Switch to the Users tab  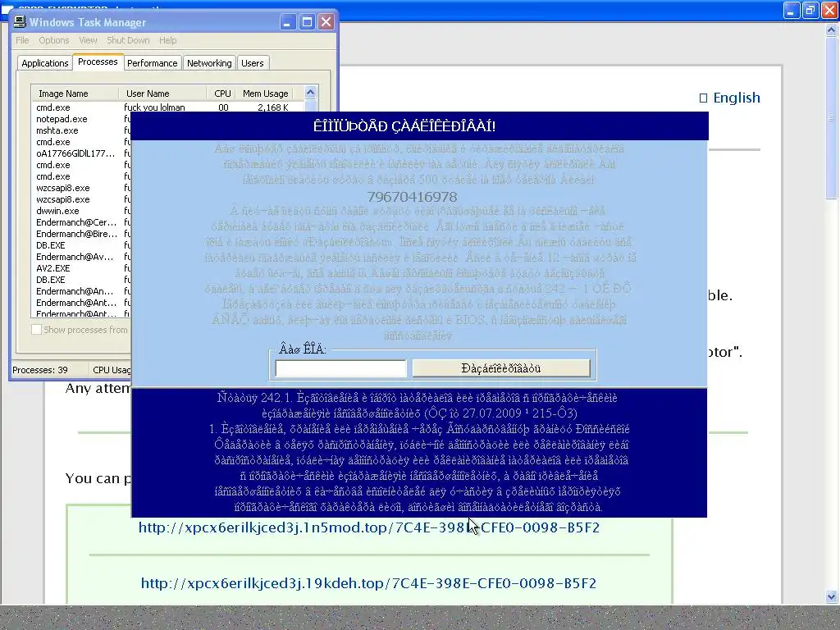(x=253, y=63)
